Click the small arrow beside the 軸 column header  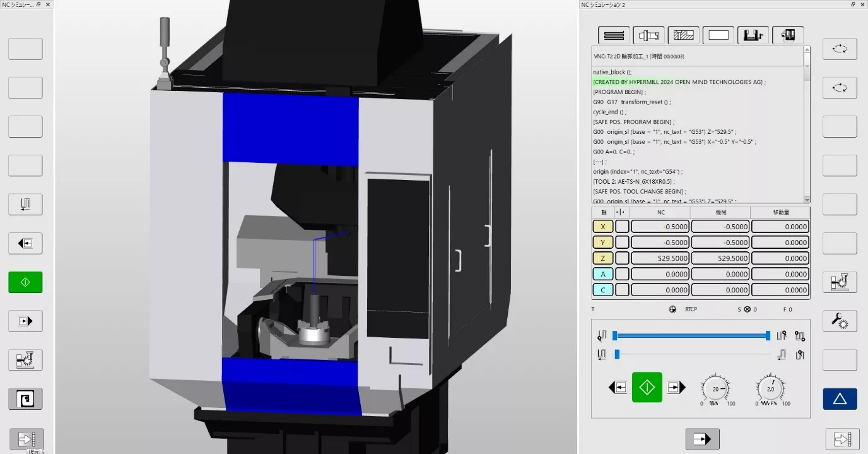622,212
